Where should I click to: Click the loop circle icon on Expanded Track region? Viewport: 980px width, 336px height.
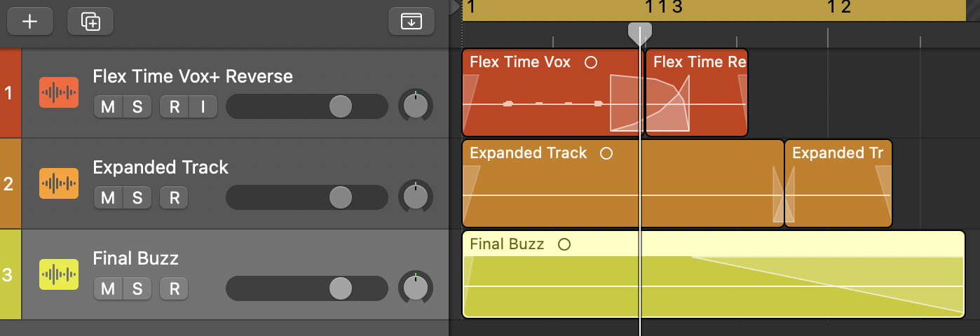(x=606, y=153)
